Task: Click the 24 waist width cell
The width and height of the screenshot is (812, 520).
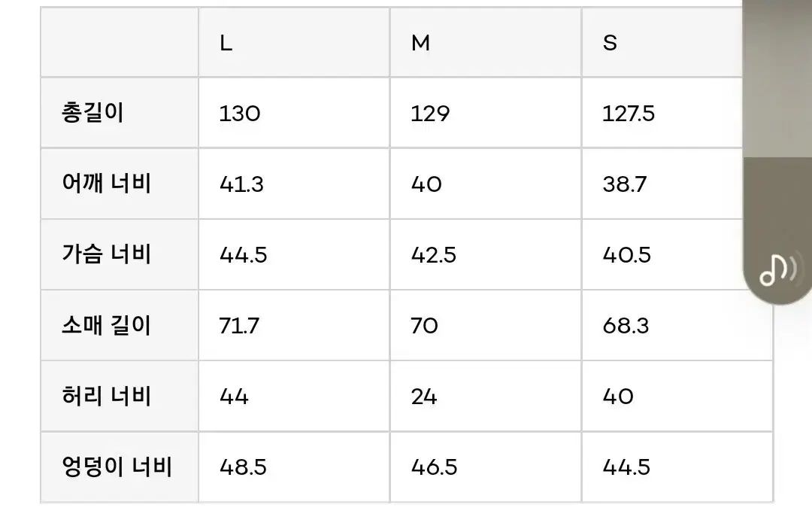Action: pos(424,397)
